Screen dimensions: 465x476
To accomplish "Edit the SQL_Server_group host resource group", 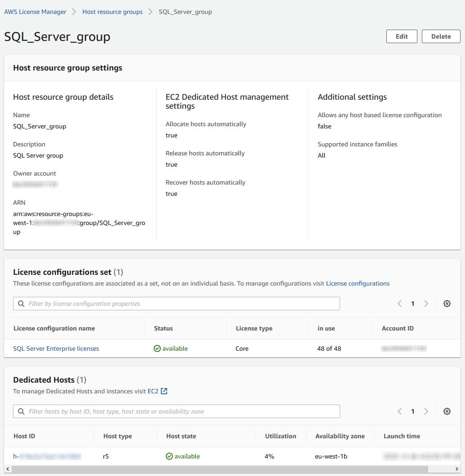I will point(402,36).
